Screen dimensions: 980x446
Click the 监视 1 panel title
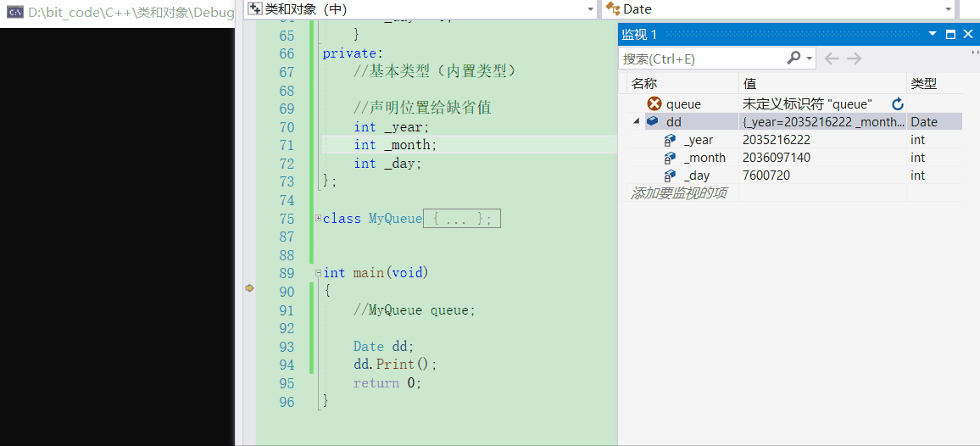tap(638, 34)
